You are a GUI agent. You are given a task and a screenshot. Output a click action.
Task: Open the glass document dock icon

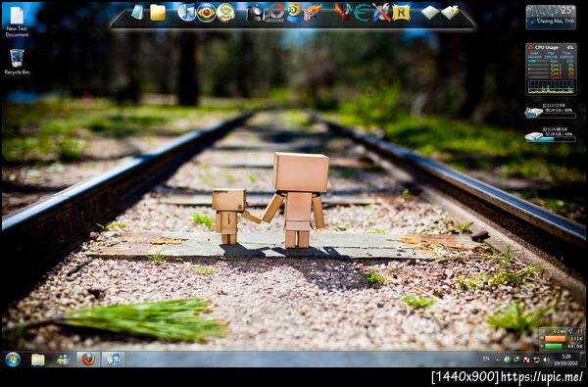137,13
